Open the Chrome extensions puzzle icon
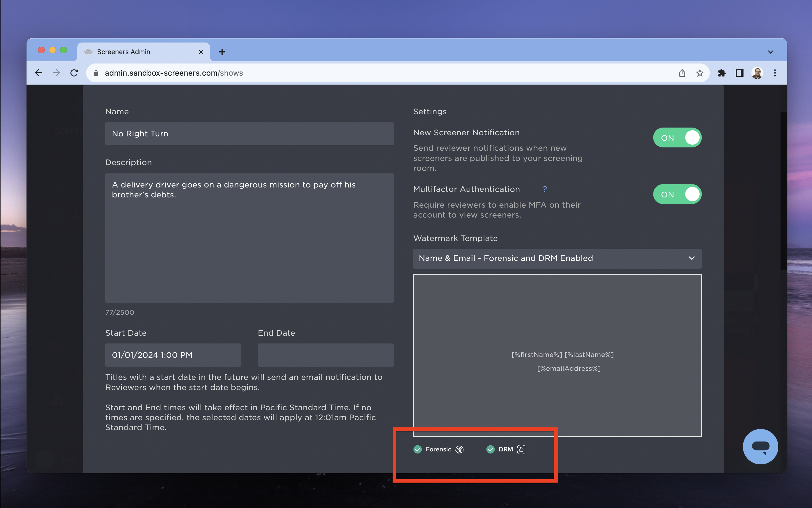Screen dimensions: 812x508 coord(722,73)
